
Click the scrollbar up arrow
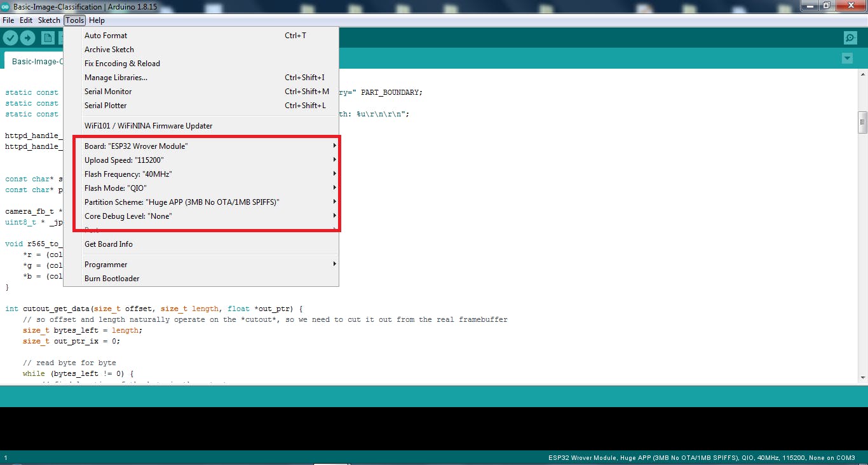pyautogui.click(x=862, y=74)
